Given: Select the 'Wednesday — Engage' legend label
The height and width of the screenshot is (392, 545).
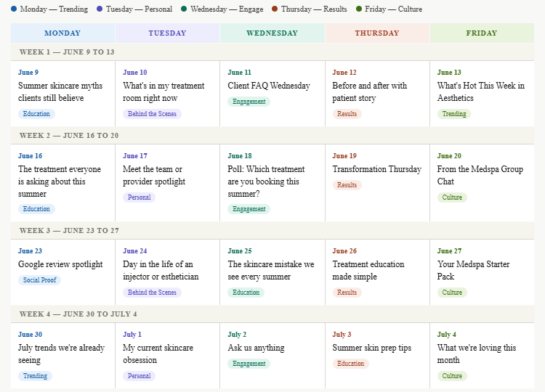Looking at the screenshot, I should pyautogui.click(x=227, y=9).
